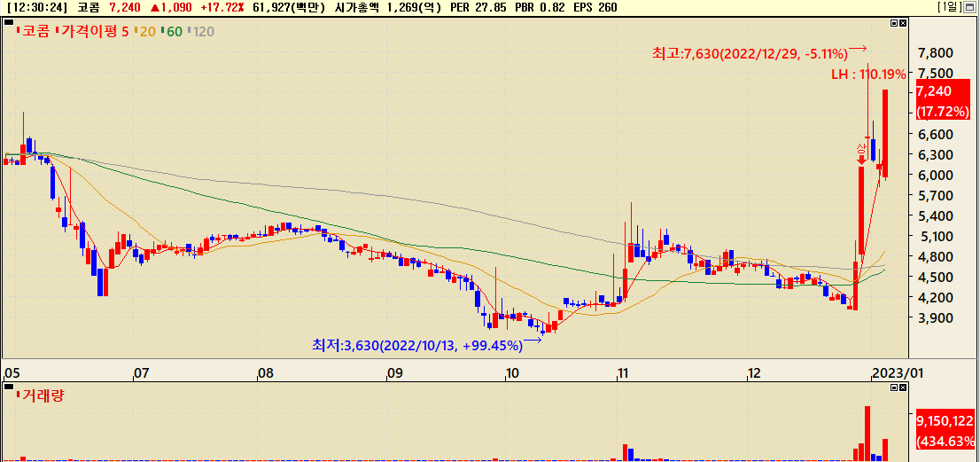Viewport: 980px width, 462px height.
Task: Click the 61,927(백만) trading value
Action: click(x=289, y=7)
